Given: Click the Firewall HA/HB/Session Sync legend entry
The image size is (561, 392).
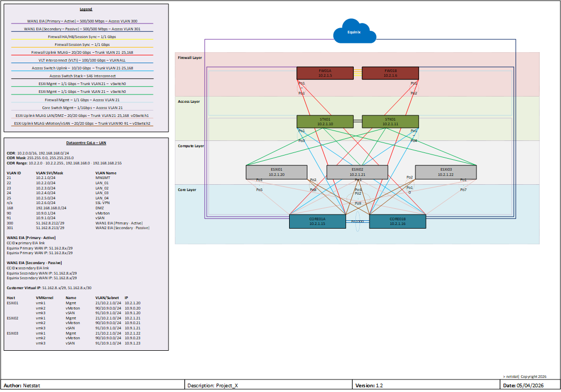Looking at the screenshot, I should 82,37.
